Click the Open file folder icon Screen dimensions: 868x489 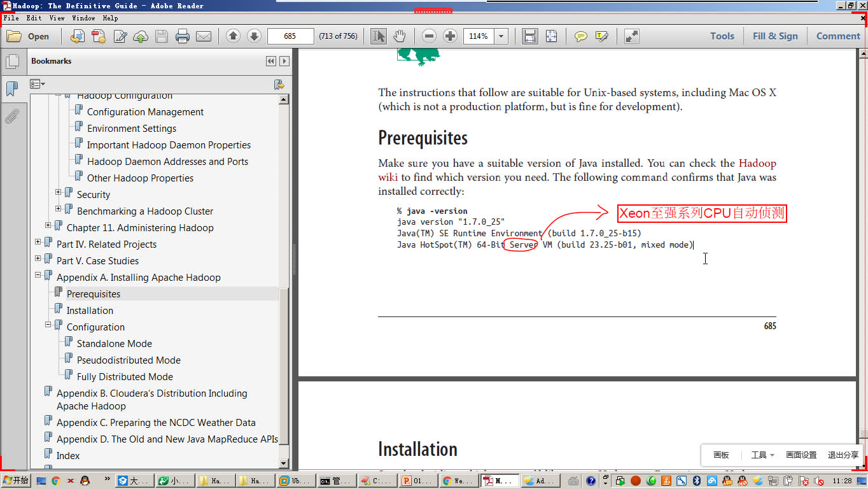pos(14,36)
